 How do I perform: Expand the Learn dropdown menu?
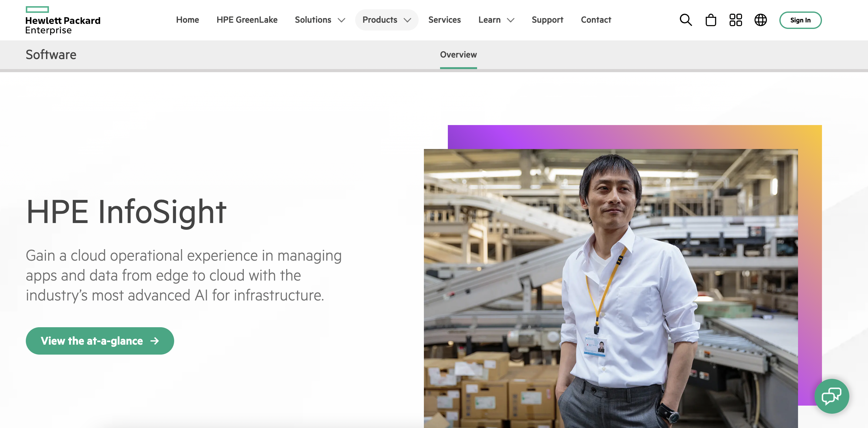pyautogui.click(x=496, y=20)
